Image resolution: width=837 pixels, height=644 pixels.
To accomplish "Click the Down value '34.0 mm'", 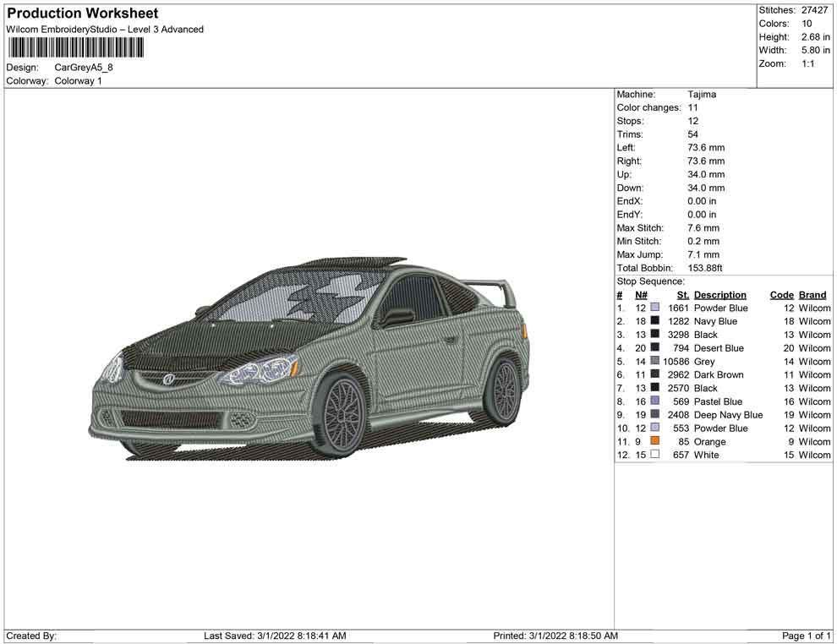I will (706, 188).
